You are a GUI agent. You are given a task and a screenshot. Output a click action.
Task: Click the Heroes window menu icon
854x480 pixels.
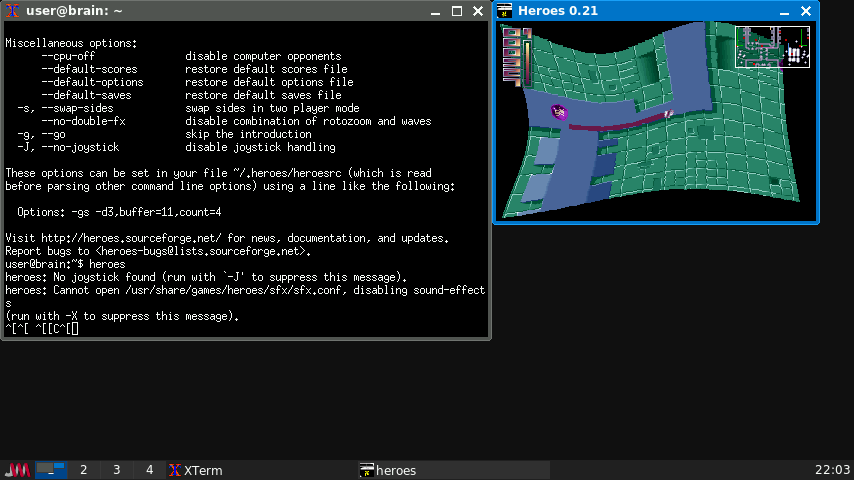point(505,11)
